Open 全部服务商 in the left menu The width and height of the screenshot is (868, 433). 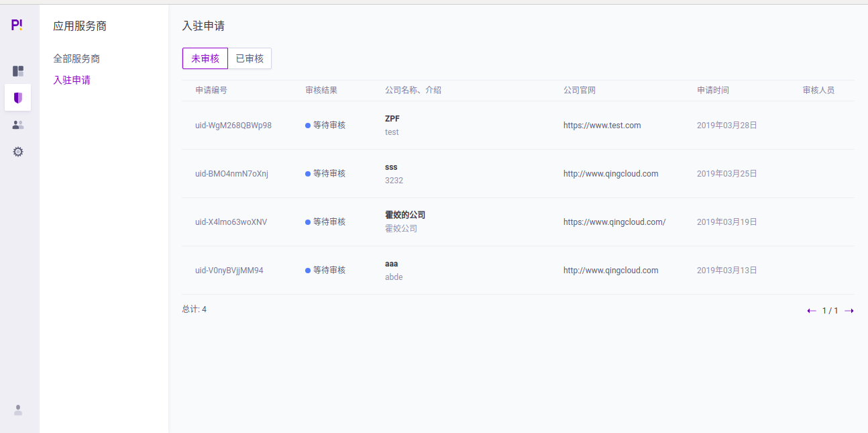(x=76, y=58)
